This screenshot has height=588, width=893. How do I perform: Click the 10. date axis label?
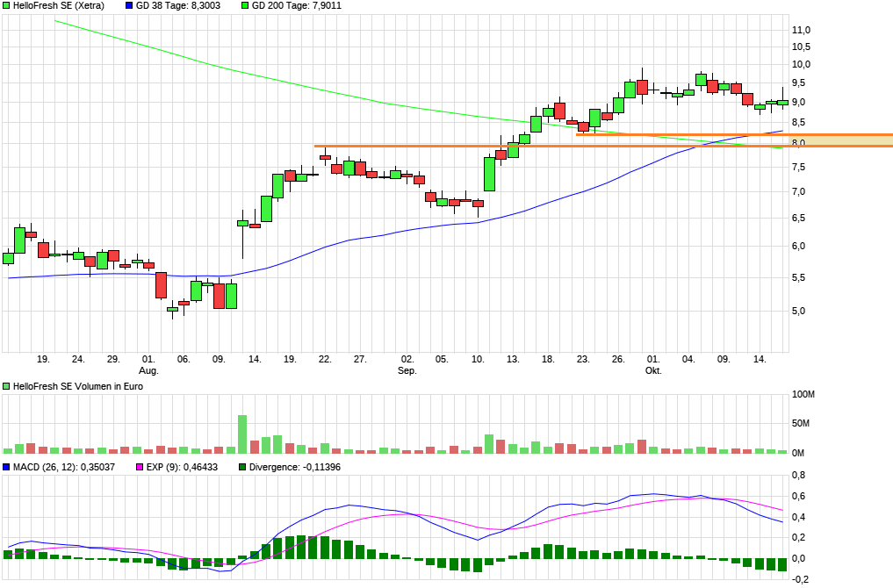coord(478,360)
